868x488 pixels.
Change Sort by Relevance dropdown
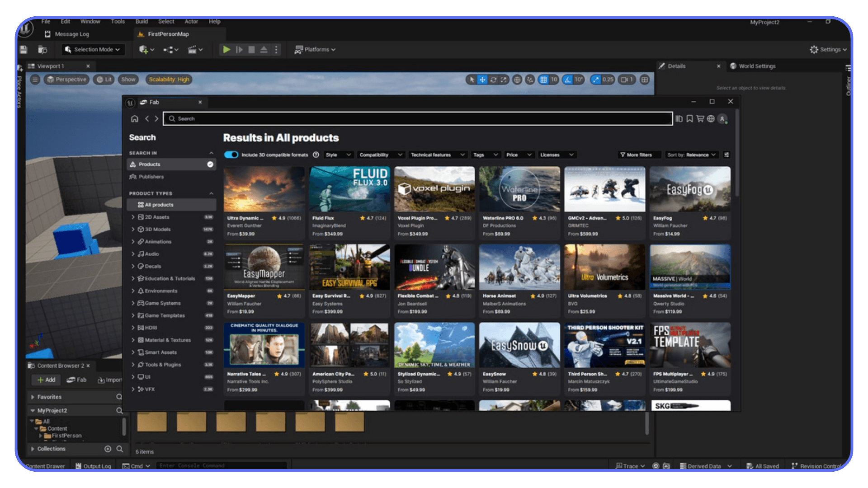click(691, 155)
